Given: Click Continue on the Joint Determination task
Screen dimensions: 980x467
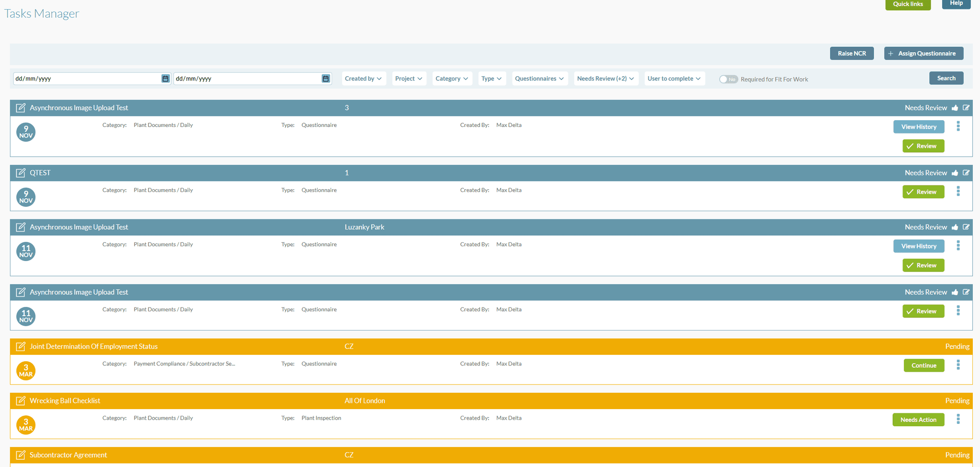Looking at the screenshot, I should [924, 365].
